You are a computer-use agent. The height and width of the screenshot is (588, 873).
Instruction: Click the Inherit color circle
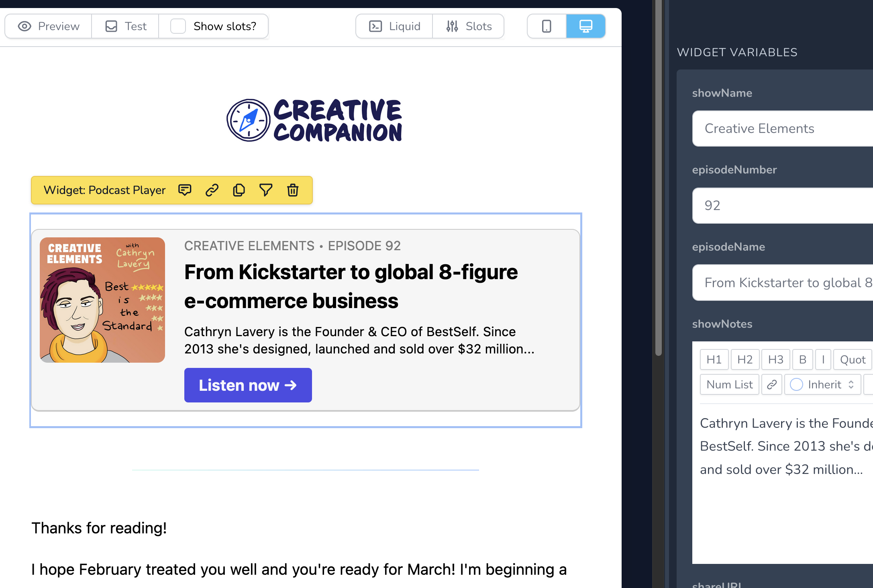point(796,385)
